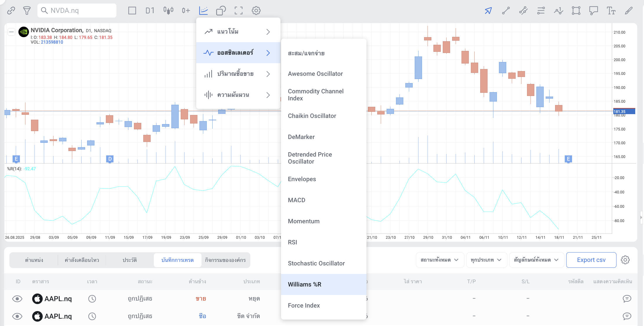The height and width of the screenshot is (326, 644).
Task: Toggle the fullscreen brackets icon
Action: 239,11
